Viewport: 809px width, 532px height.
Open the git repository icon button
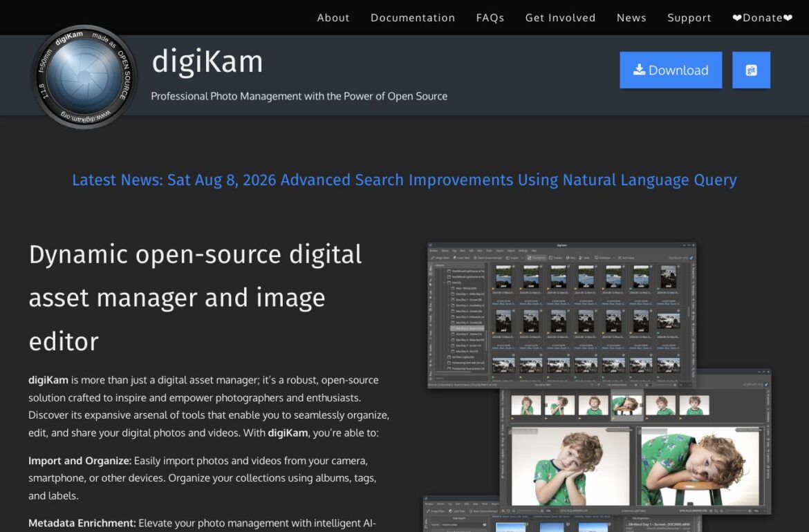pos(751,70)
